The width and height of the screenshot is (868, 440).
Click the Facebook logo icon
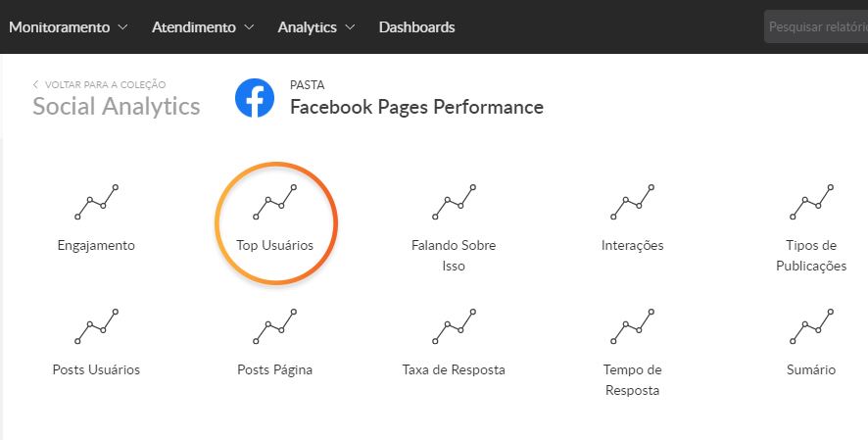tap(255, 98)
